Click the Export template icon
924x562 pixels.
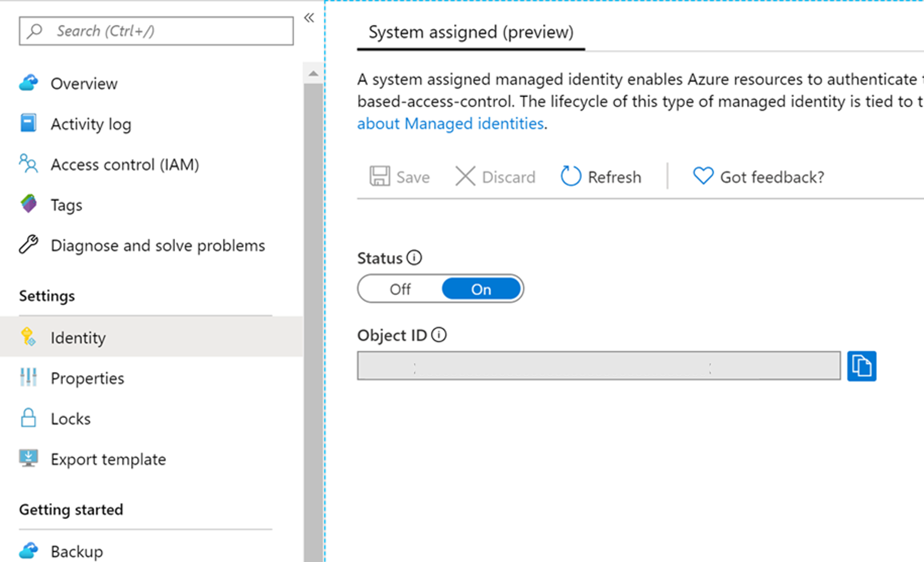[29, 458]
